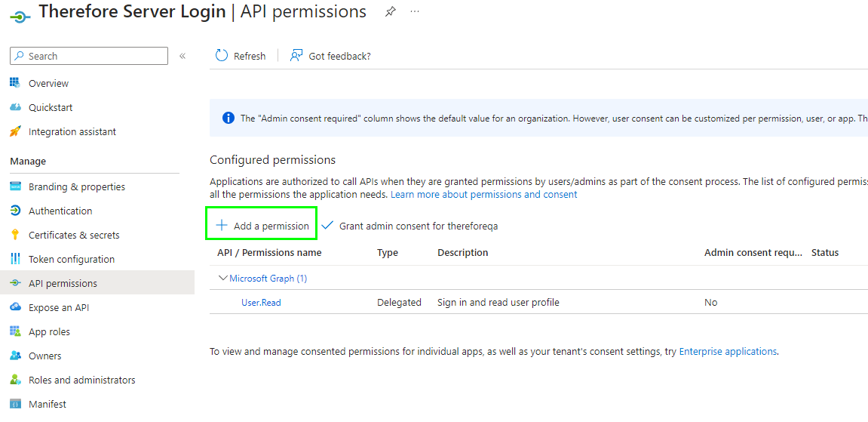Click the Certificates & secrets key icon

tap(16, 235)
